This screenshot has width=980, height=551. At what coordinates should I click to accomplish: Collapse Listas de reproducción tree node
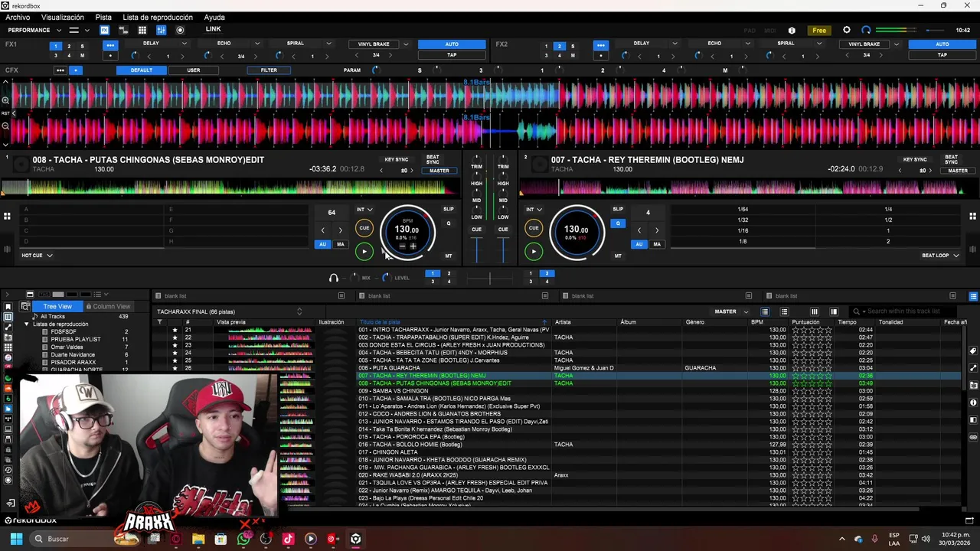click(x=26, y=324)
